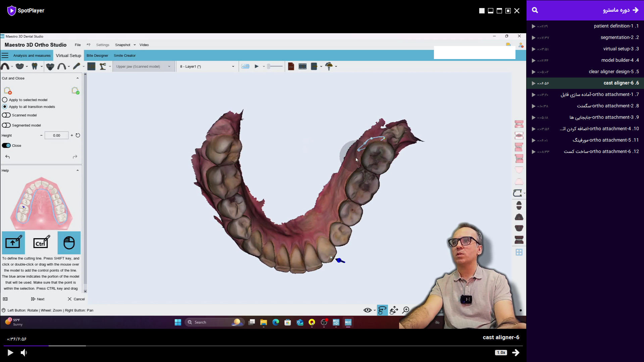Open Upper jaw (Scanned model) dropdown
The height and width of the screenshot is (362, 644).
(x=143, y=66)
